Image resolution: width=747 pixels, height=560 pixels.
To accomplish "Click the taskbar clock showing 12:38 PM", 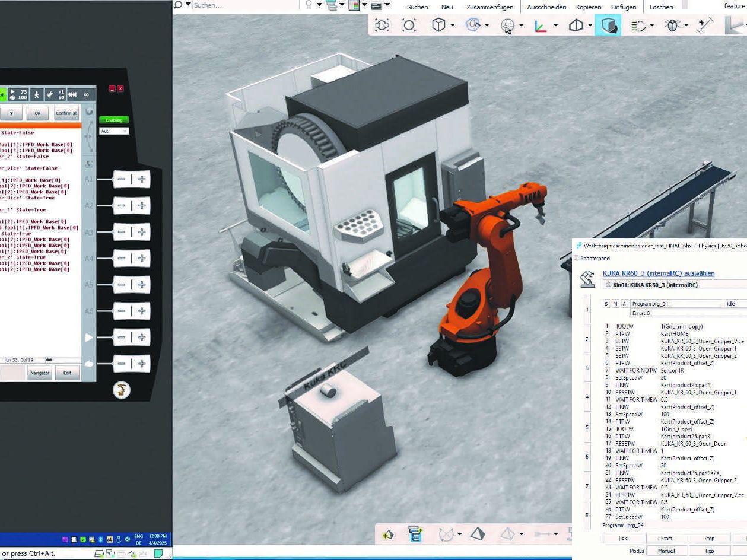I will pyautogui.click(x=158, y=539).
